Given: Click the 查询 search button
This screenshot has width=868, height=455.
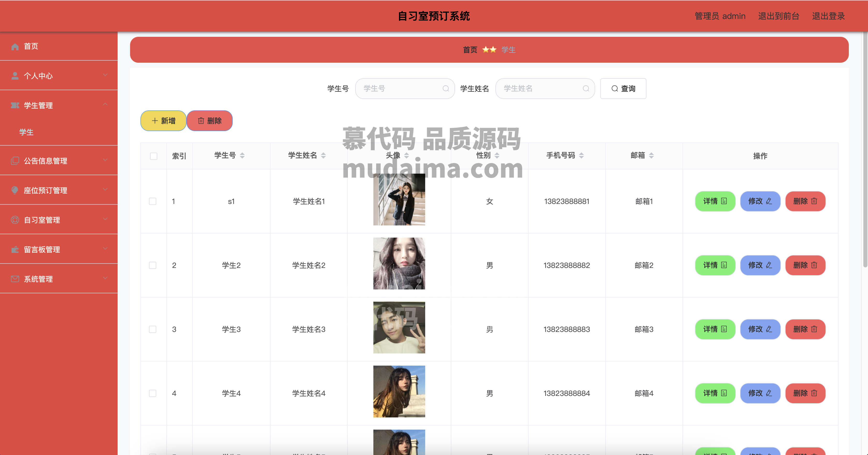Looking at the screenshot, I should (x=623, y=89).
